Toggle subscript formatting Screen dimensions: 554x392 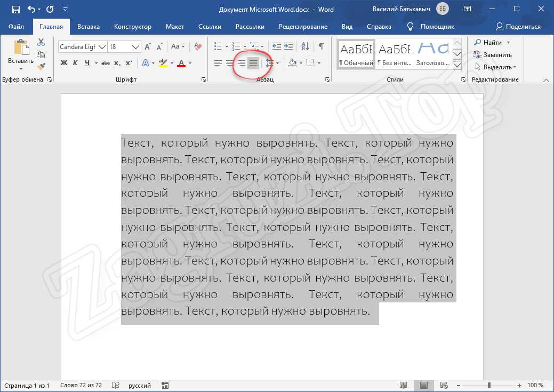click(x=117, y=63)
